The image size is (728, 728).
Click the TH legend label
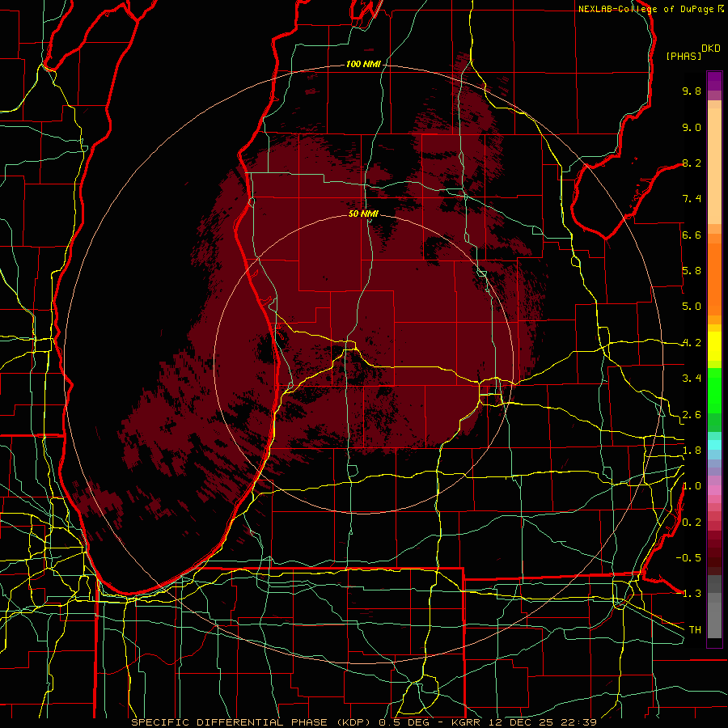(695, 630)
